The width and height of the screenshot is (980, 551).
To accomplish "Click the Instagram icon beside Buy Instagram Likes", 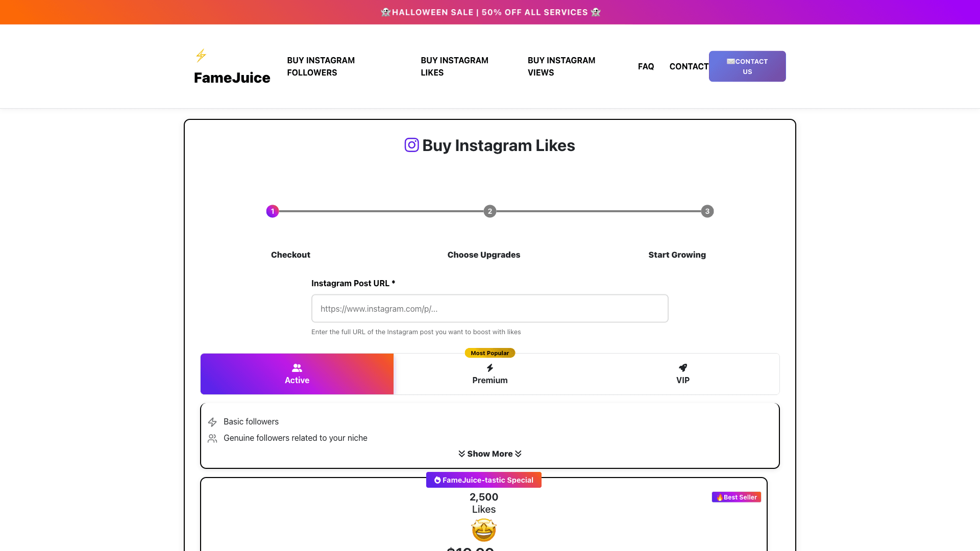I will [x=412, y=145].
